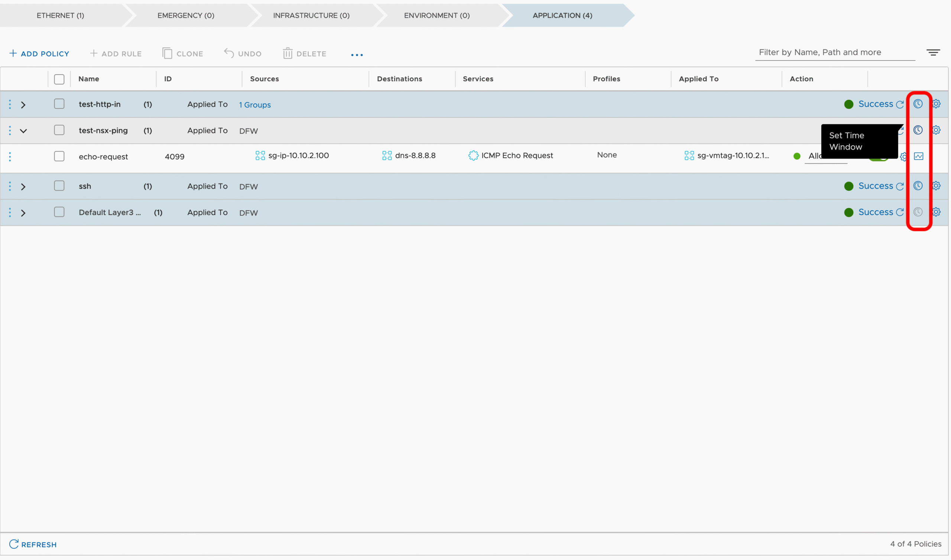Open time window for test-http-in policy
This screenshot has height=560, width=951.
click(918, 104)
